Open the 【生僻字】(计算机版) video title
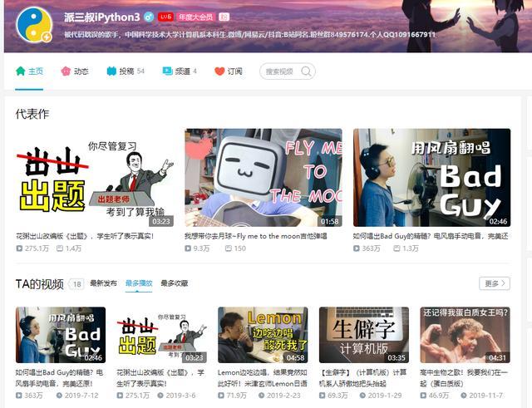532x408 pixels. [362, 378]
